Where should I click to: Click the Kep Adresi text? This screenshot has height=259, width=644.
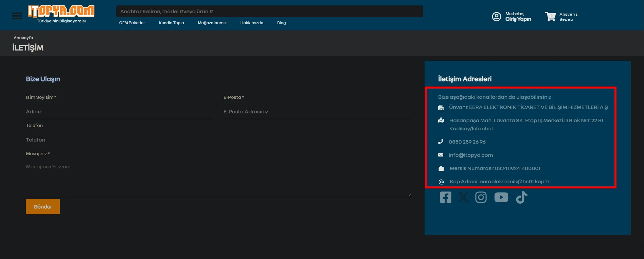499,182
